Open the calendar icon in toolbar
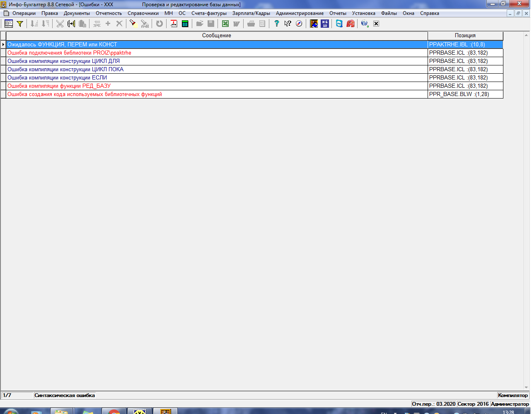 click(174, 24)
